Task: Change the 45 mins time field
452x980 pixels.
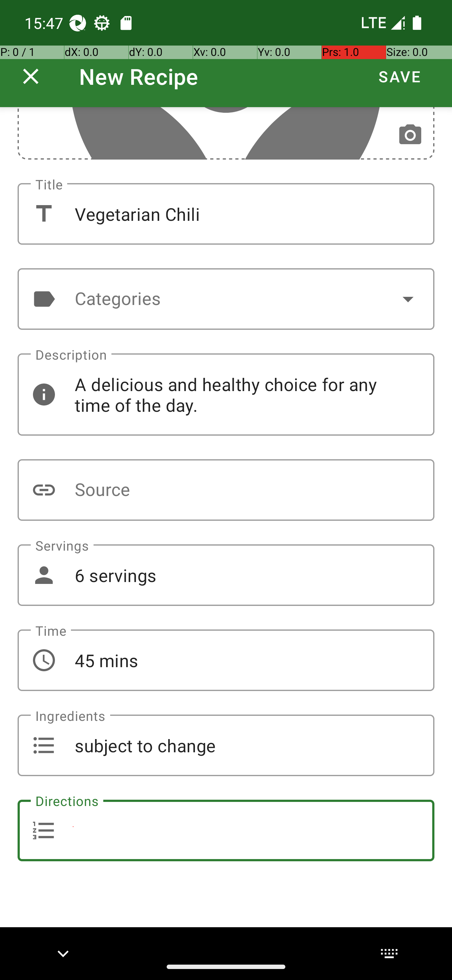Action: (x=226, y=660)
